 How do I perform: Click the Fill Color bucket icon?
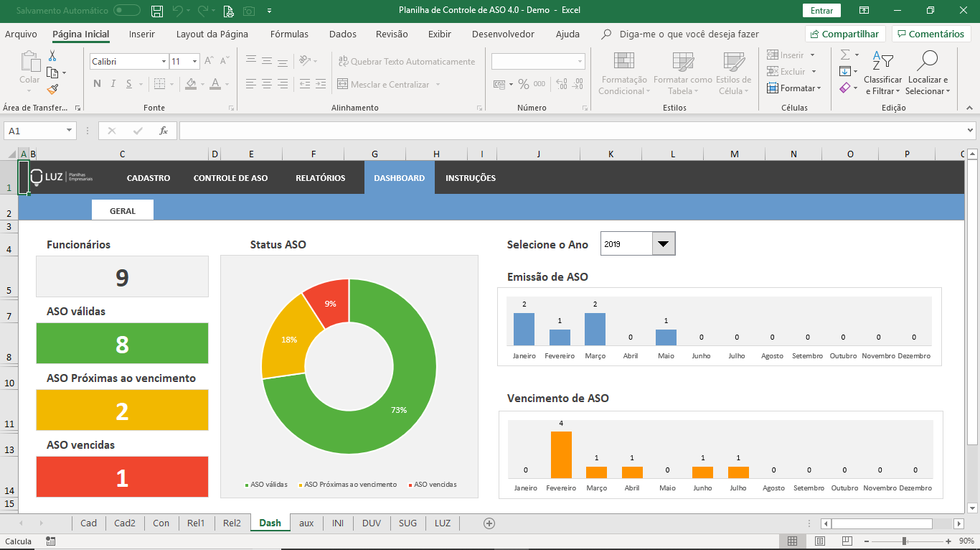[191, 84]
